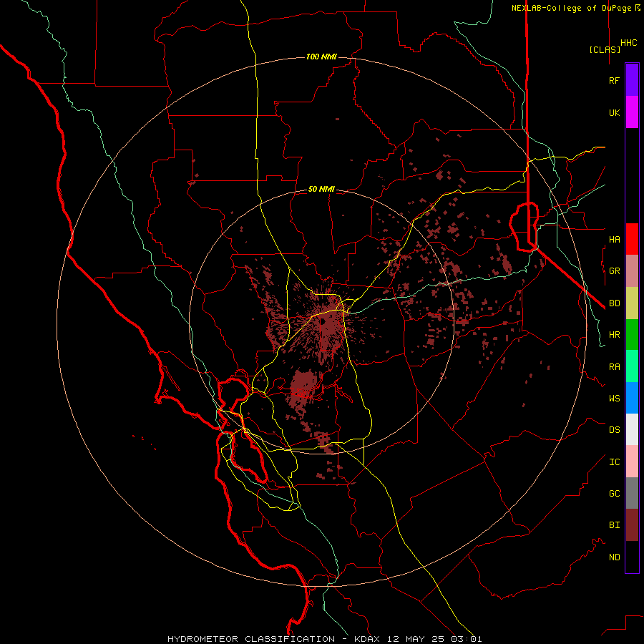Viewport: 644px width, 644px height.
Task: Click the GC gray color swatch
Action: click(632, 493)
